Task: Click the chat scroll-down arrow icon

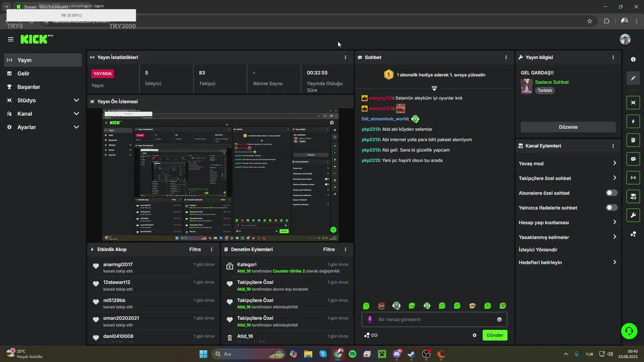Action: pyautogui.click(x=434, y=88)
